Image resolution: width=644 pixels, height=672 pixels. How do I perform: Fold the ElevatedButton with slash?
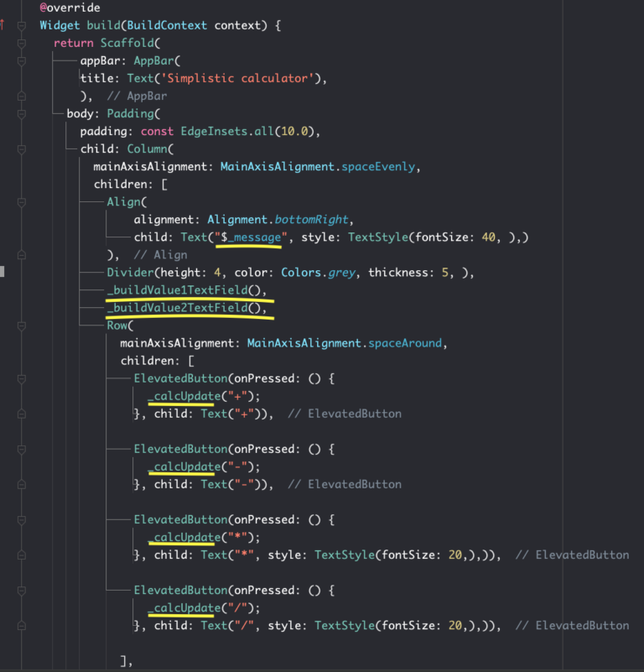(22, 590)
